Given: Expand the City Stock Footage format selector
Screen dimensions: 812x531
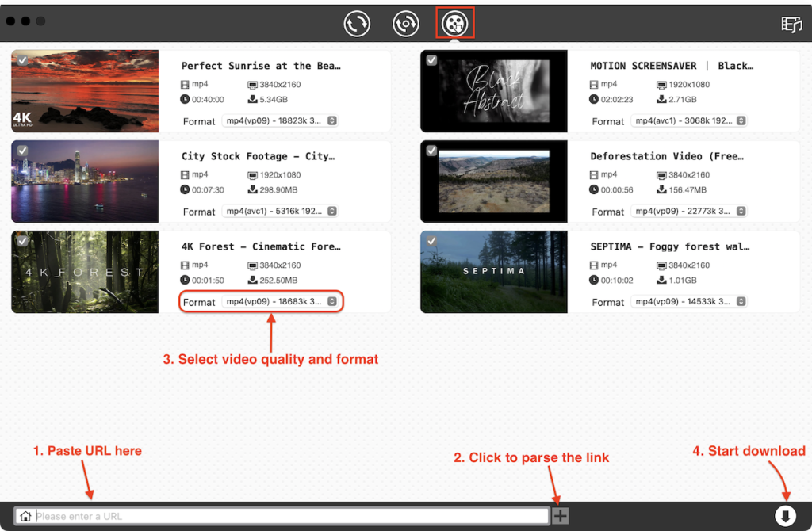Looking at the screenshot, I should click(331, 212).
